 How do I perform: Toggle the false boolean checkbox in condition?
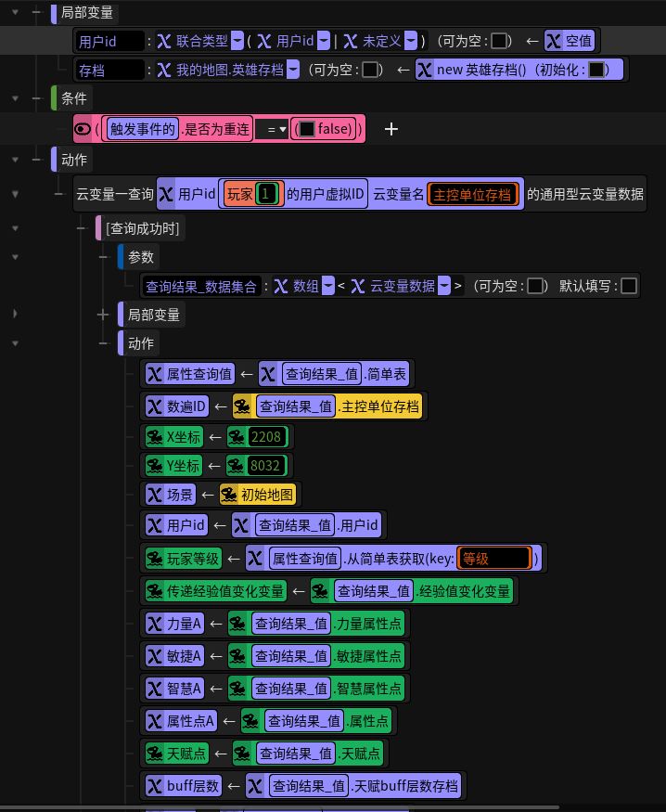pyautogui.click(x=307, y=129)
